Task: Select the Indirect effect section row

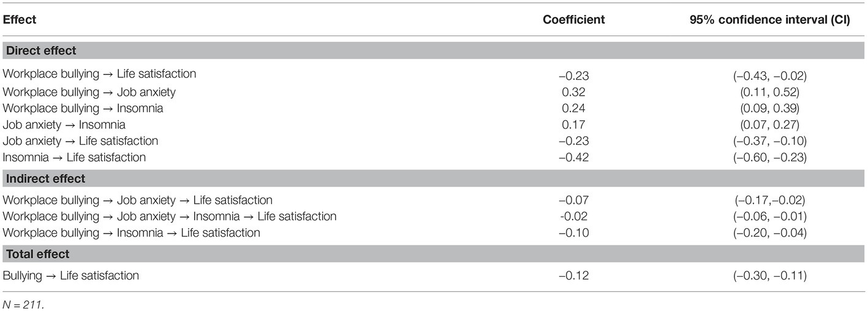Action: click(434, 179)
